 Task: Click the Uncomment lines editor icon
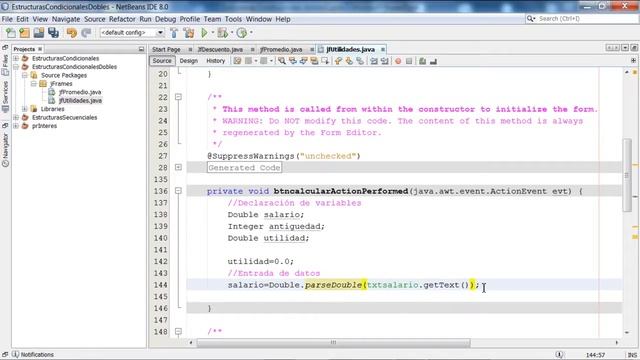[433, 61]
